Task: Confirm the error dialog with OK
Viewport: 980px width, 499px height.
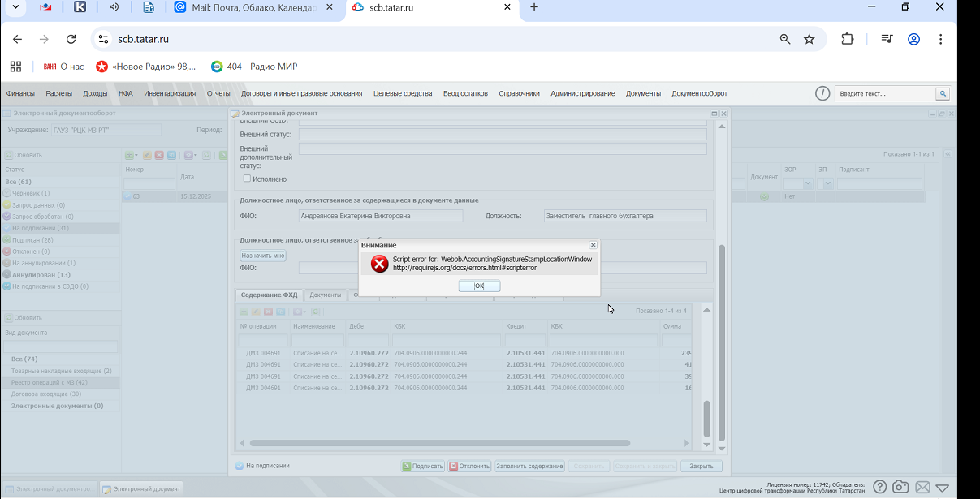Action: 479,286
